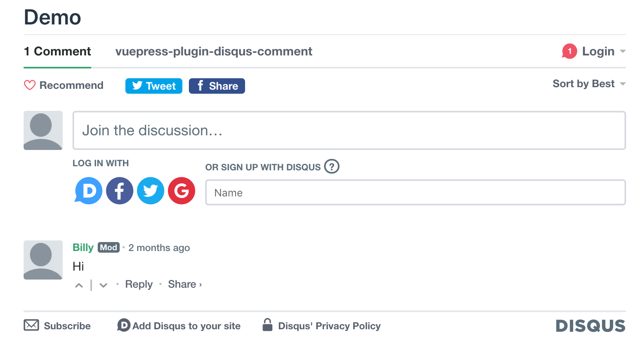Open the vuepress-plugin-disqus-comment tab
The height and width of the screenshot is (348, 644).
pyautogui.click(x=214, y=52)
